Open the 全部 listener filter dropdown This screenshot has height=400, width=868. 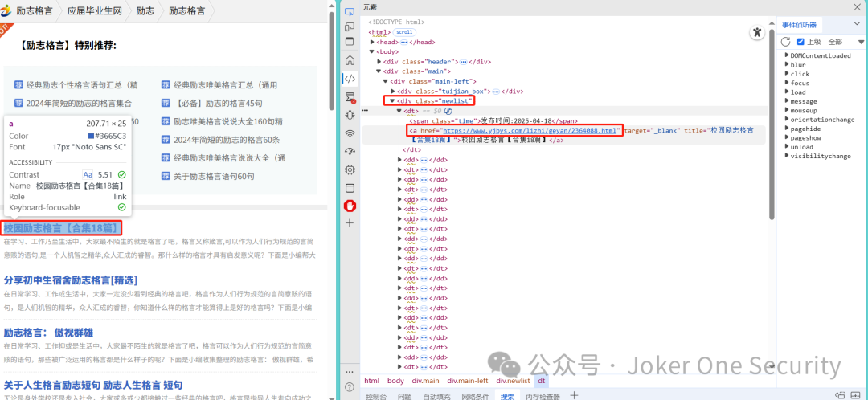[845, 42]
